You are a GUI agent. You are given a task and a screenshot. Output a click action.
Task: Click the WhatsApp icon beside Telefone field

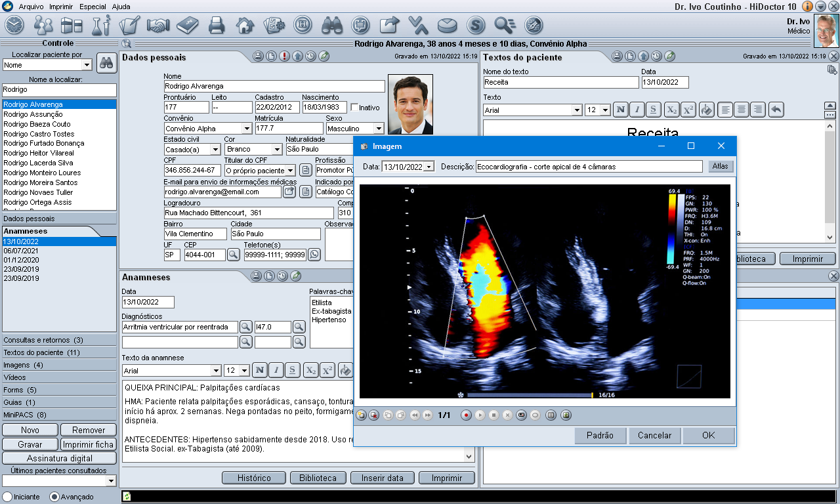coord(314,255)
